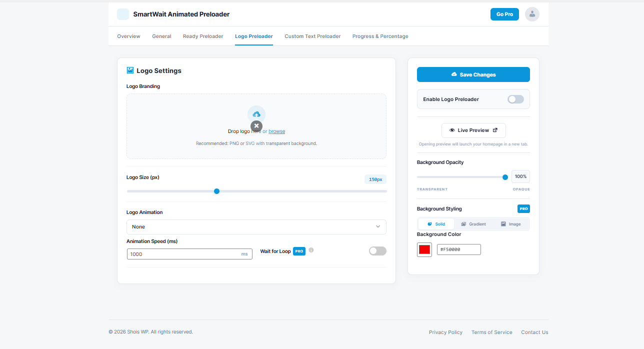Open the Logo Animation dropdown set to None
This screenshot has width=644, height=349.
(256, 226)
